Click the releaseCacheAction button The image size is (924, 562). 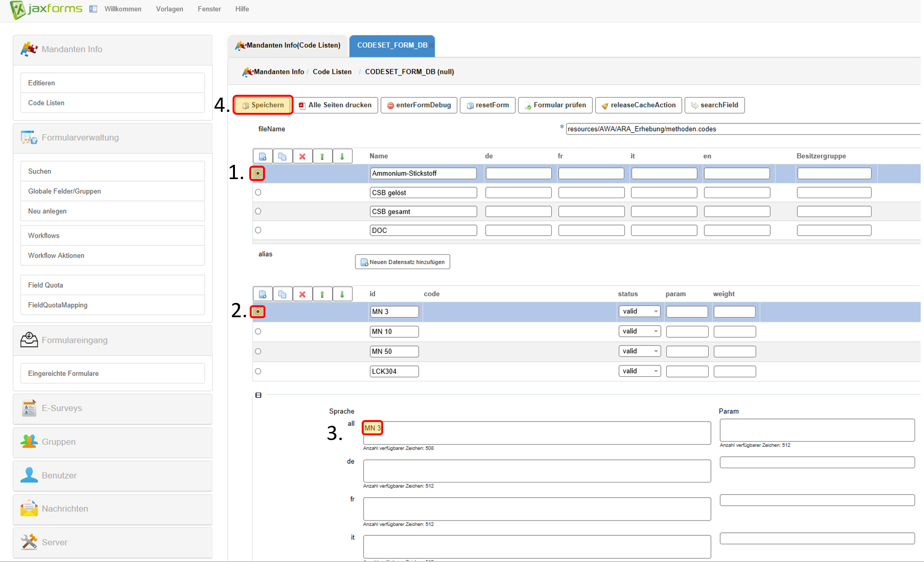pyautogui.click(x=638, y=105)
